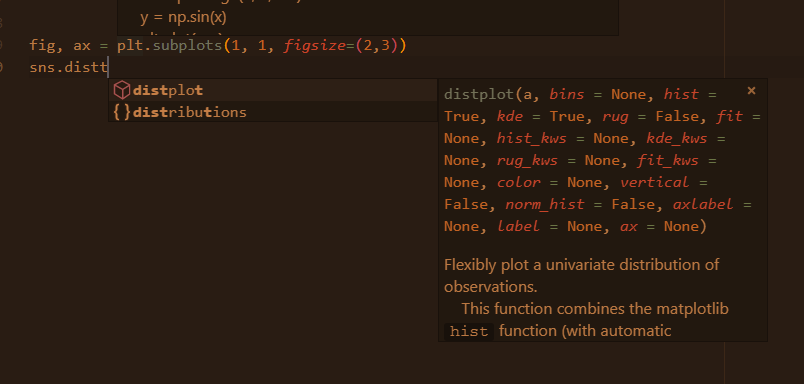Click the 'figsize' parameter in code
This screenshot has height=384, width=804.
point(314,46)
